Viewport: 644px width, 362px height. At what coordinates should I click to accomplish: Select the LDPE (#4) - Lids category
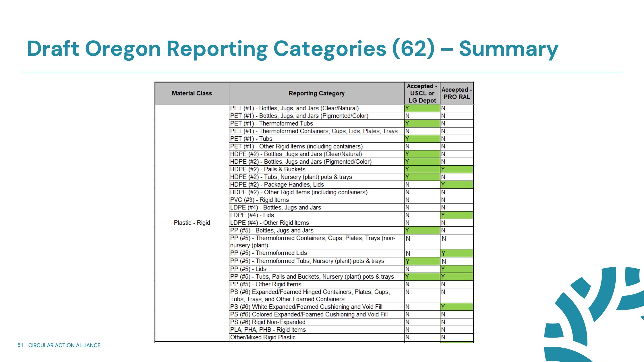click(x=252, y=215)
